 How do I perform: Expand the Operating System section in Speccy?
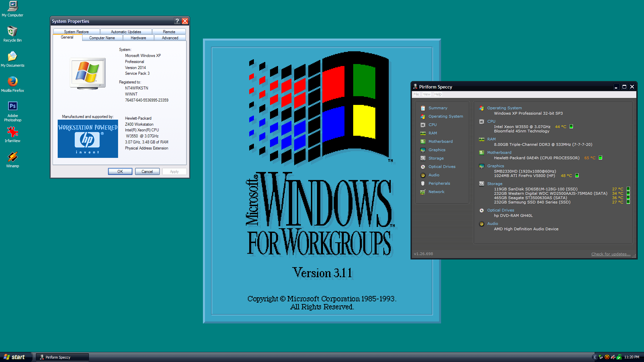coord(445,116)
